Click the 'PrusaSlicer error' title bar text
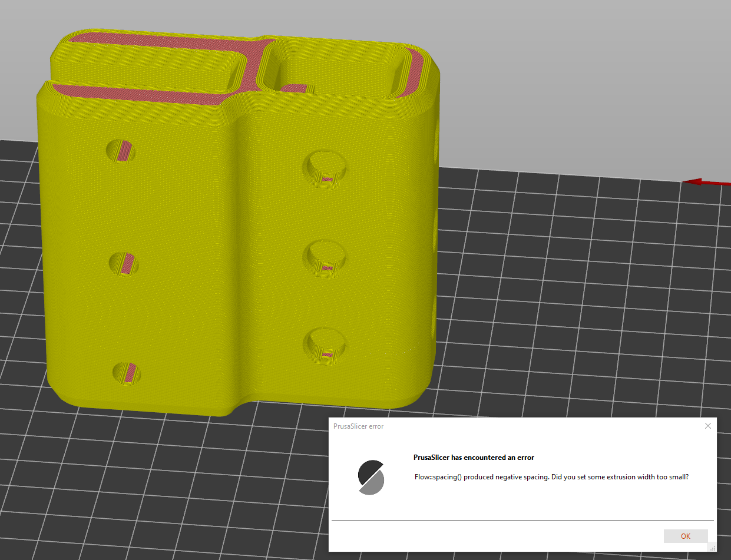The height and width of the screenshot is (560, 731). click(x=359, y=426)
